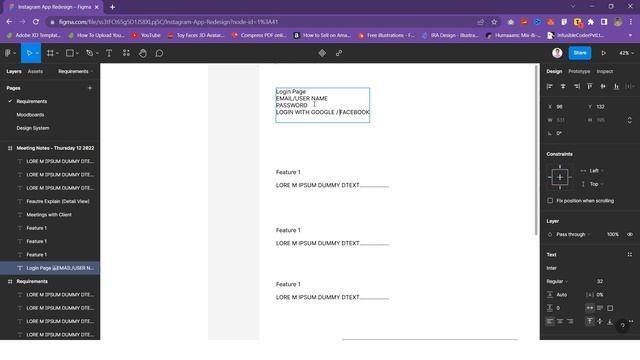Switch to the Inspect tab
The width and height of the screenshot is (640, 360).
tap(604, 71)
